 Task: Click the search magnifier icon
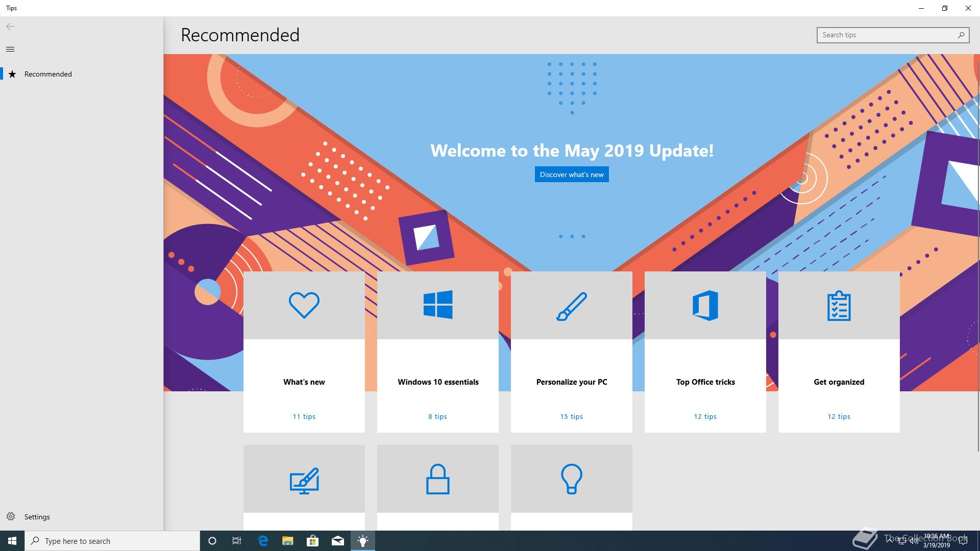(x=961, y=35)
